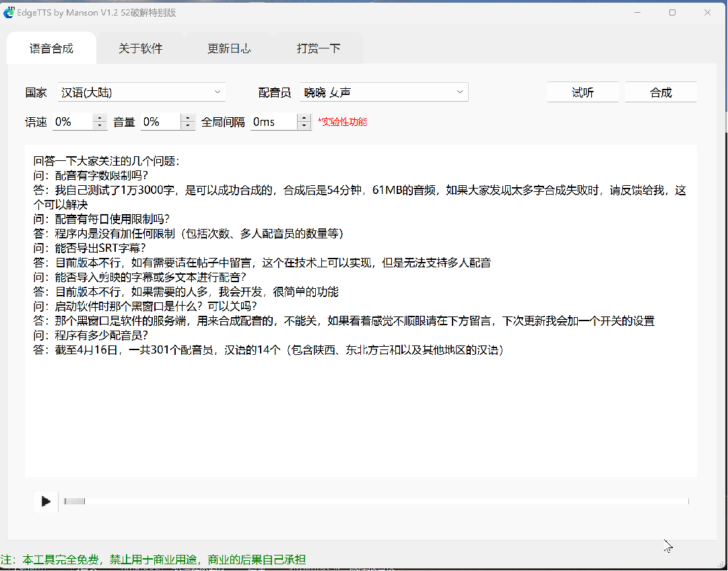Decrease 音量 with the down arrow
The width and height of the screenshot is (728, 571).
(188, 127)
